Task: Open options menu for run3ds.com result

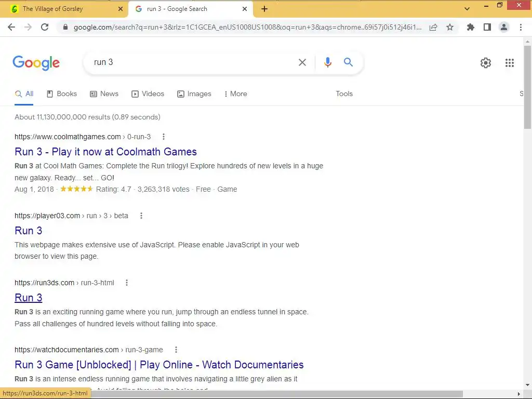Action: point(127,283)
